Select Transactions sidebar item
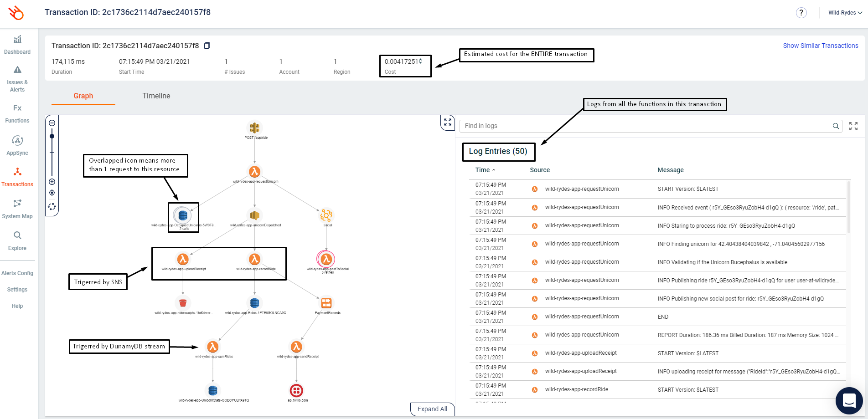Viewport: 868px width, 419px height. [17, 177]
